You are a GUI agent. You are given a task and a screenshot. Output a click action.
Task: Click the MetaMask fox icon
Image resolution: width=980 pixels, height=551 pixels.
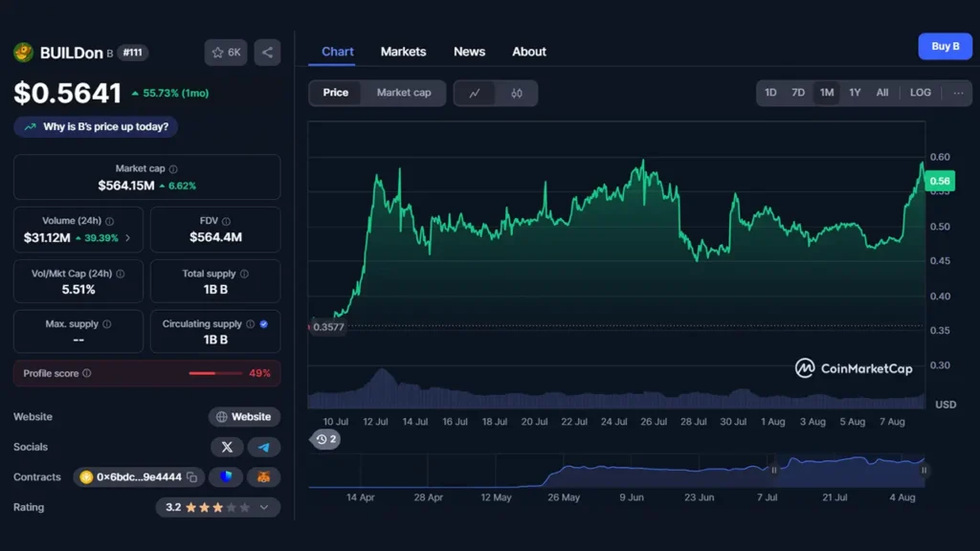[x=264, y=477]
